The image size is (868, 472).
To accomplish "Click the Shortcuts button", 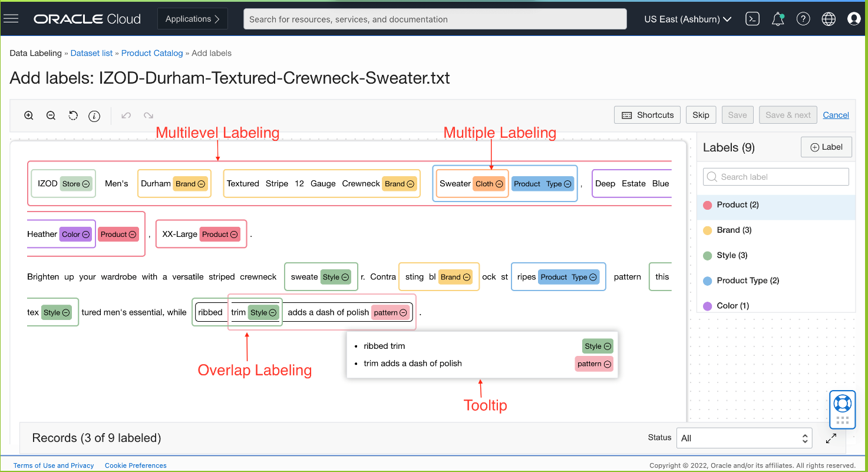I will point(647,115).
